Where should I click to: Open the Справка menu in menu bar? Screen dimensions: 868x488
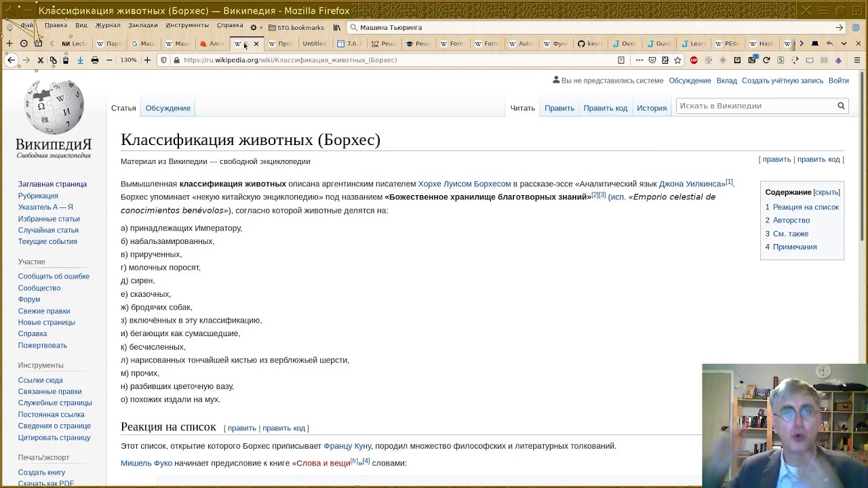point(230,25)
